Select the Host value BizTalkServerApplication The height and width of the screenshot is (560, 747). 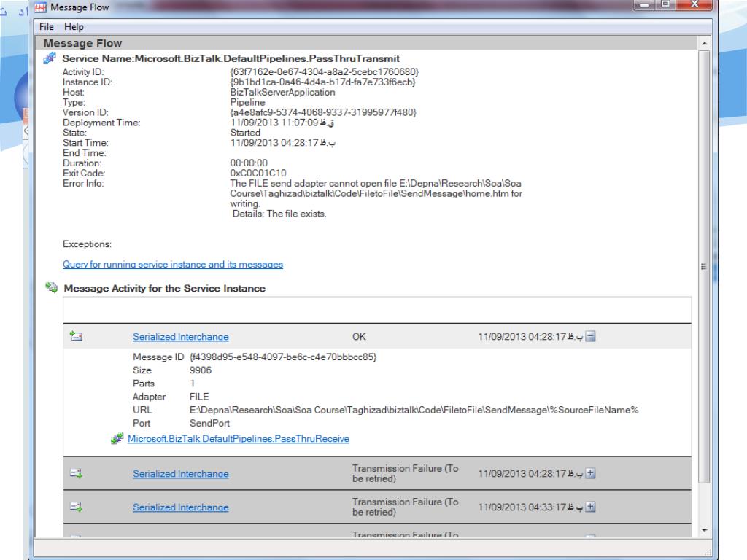click(282, 92)
